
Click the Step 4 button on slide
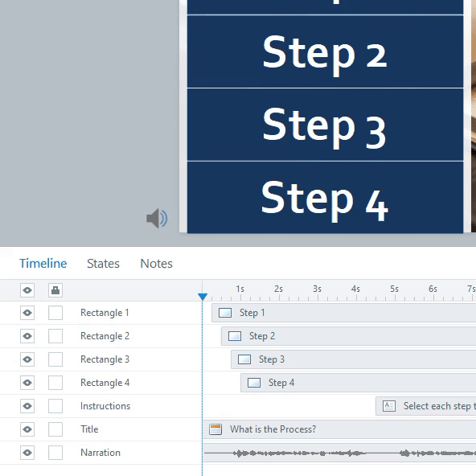click(325, 197)
